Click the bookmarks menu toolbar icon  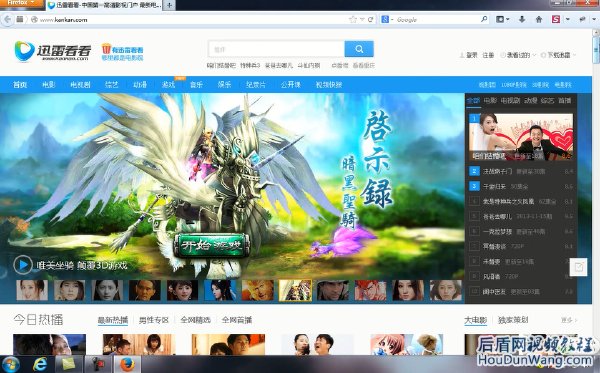(500, 19)
